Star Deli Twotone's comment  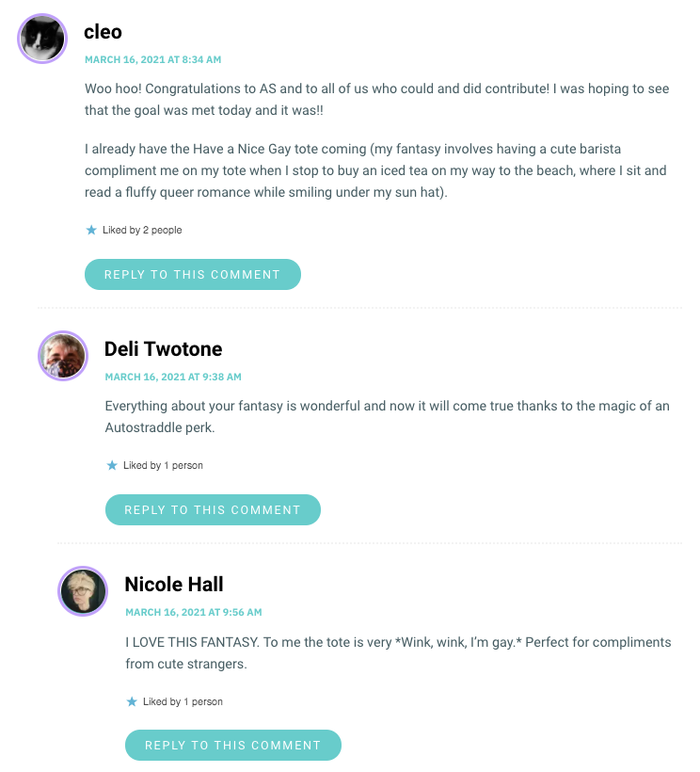coord(112,465)
